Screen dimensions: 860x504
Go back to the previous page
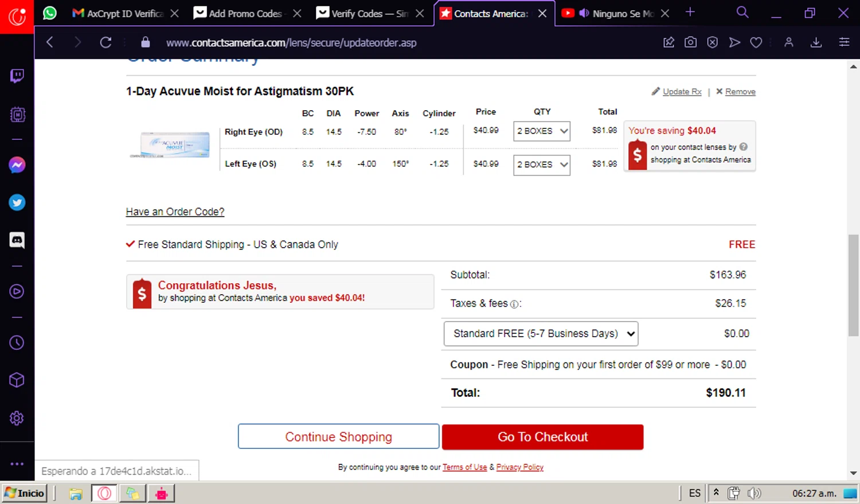pos(50,42)
